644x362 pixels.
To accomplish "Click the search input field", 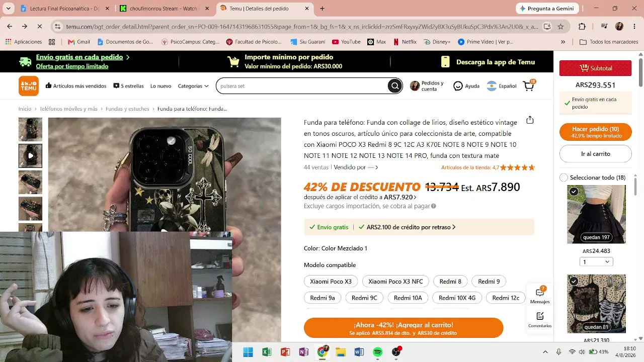I will (302, 86).
